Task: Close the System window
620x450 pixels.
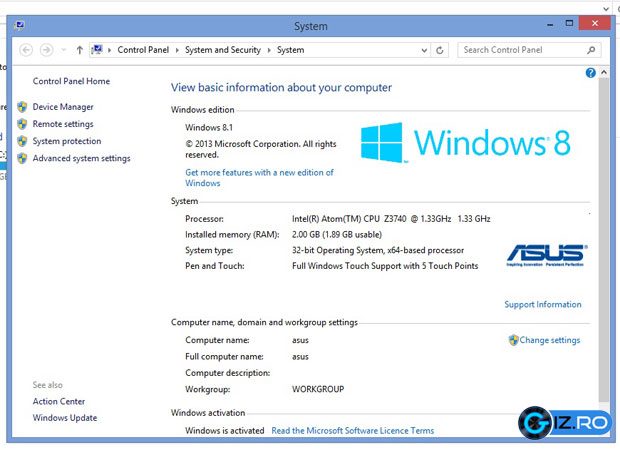Action: (595, 23)
